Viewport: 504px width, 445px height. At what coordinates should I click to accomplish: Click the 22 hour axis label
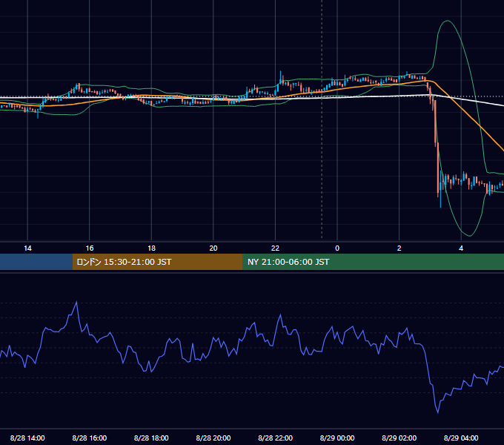click(275, 248)
